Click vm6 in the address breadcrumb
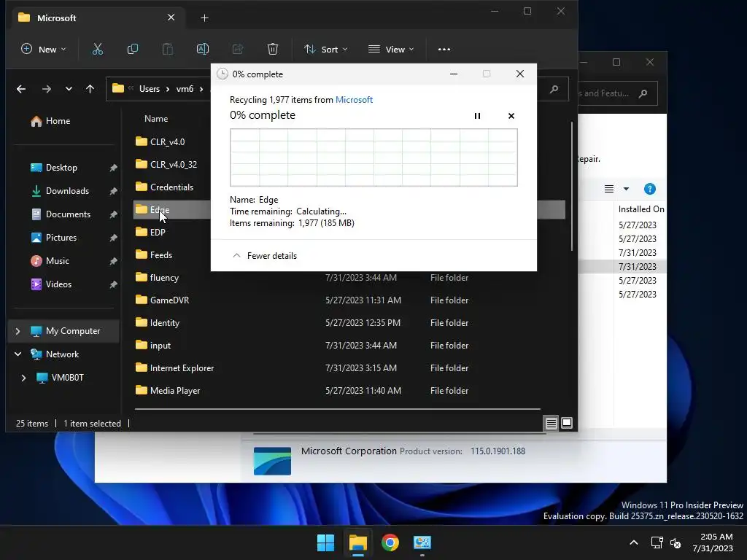747x560 pixels. (185, 89)
